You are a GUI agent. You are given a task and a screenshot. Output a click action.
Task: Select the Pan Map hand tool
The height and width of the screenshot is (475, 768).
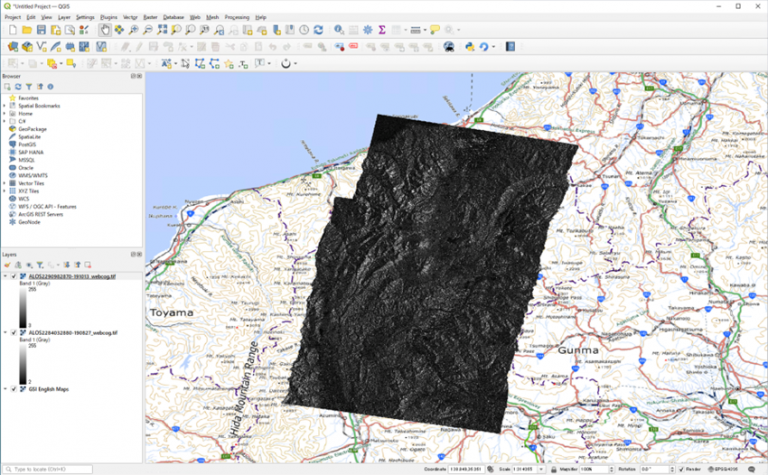[105, 30]
